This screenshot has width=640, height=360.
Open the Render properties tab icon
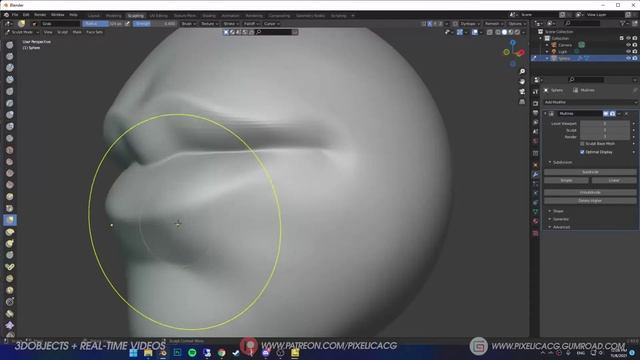(536, 103)
